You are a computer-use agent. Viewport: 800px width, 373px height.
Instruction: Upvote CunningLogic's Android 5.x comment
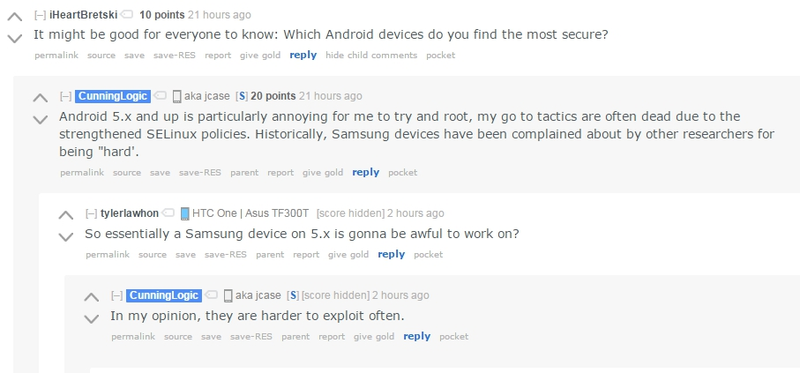pos(40,98)
